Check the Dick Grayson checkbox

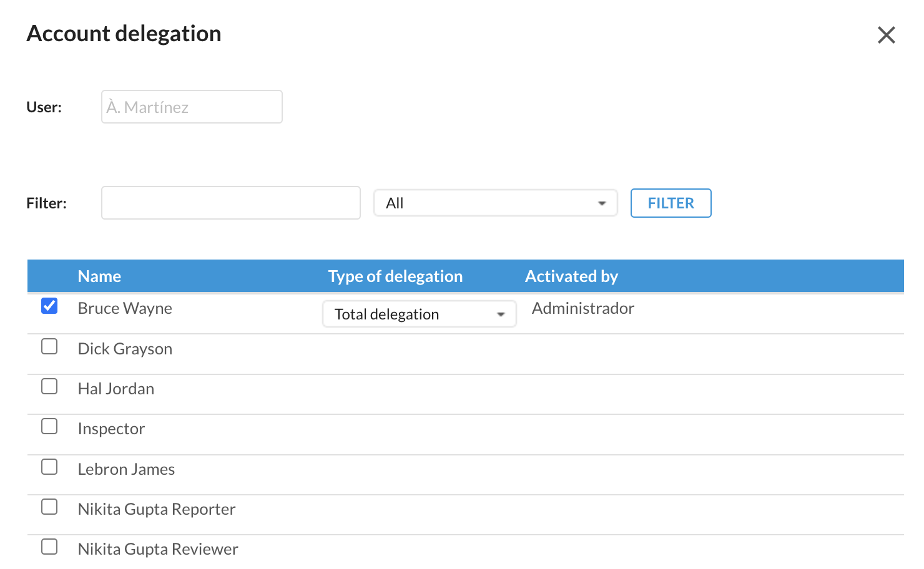[x=49, y=346]
